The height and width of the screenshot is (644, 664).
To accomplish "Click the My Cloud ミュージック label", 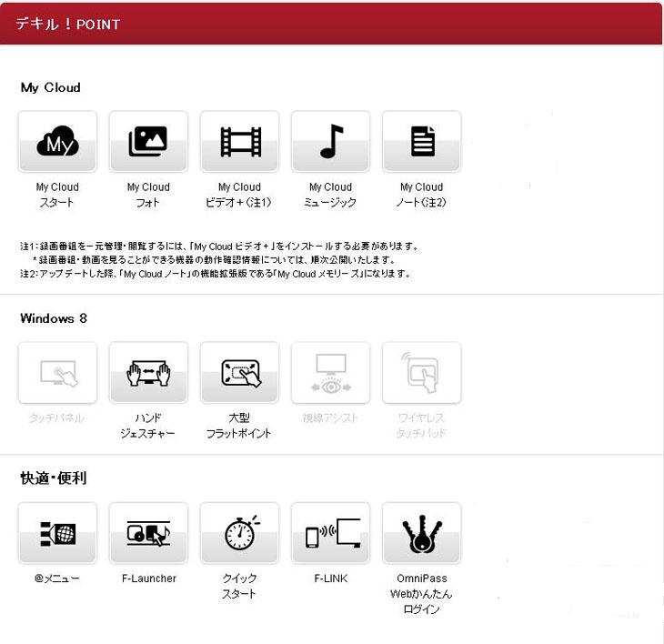I will (x=330, y=195).
